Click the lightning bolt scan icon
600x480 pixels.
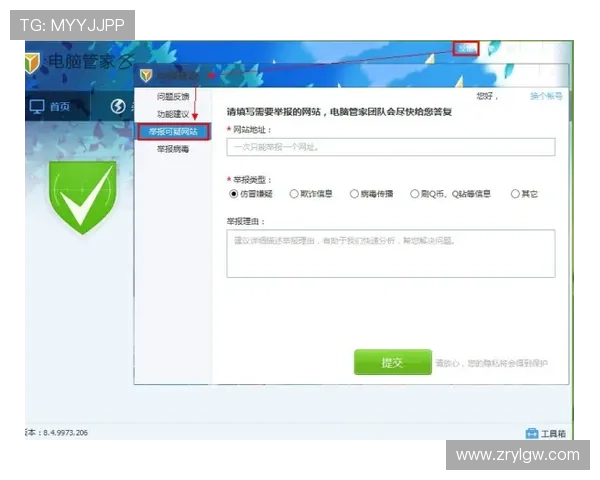[118, 106]
